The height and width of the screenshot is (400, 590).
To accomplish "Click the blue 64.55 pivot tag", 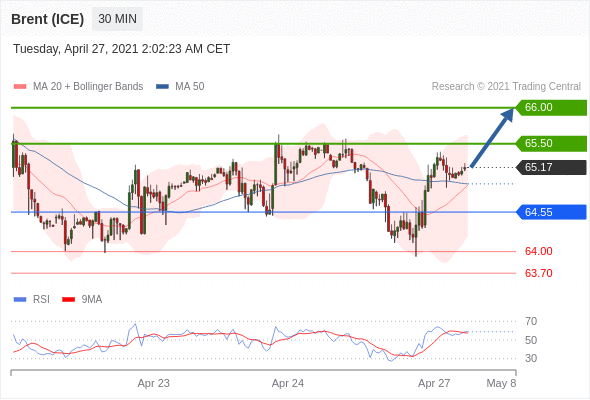I will tap(550, 212).
